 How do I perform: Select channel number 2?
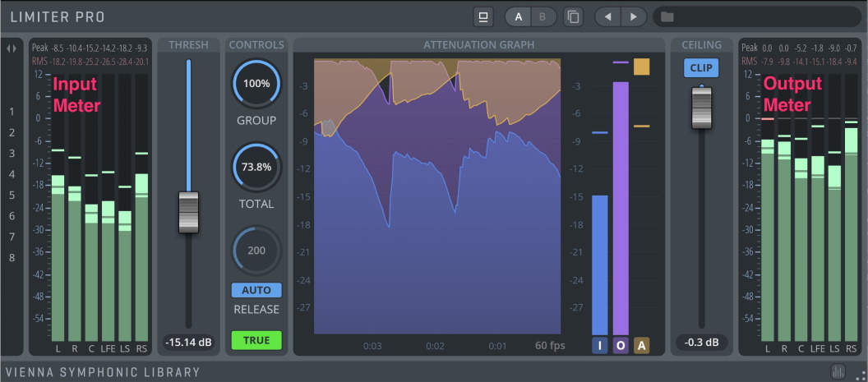tap(12, 133)
